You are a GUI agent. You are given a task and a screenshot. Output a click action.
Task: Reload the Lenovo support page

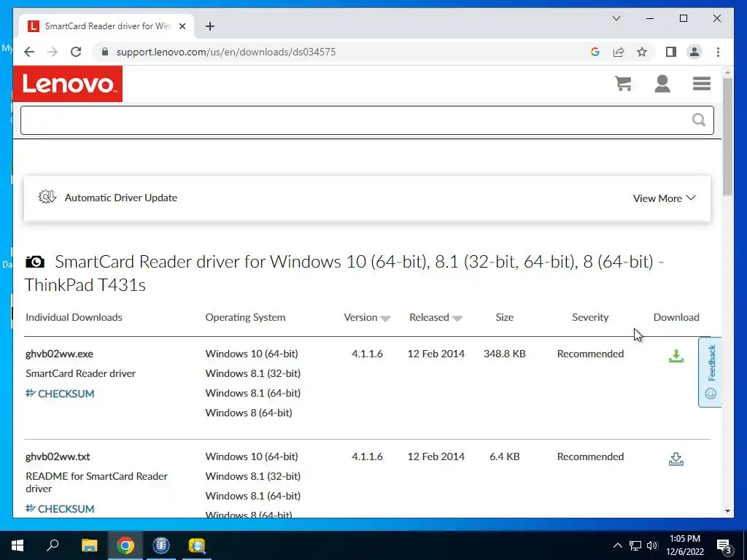(76, 52)
